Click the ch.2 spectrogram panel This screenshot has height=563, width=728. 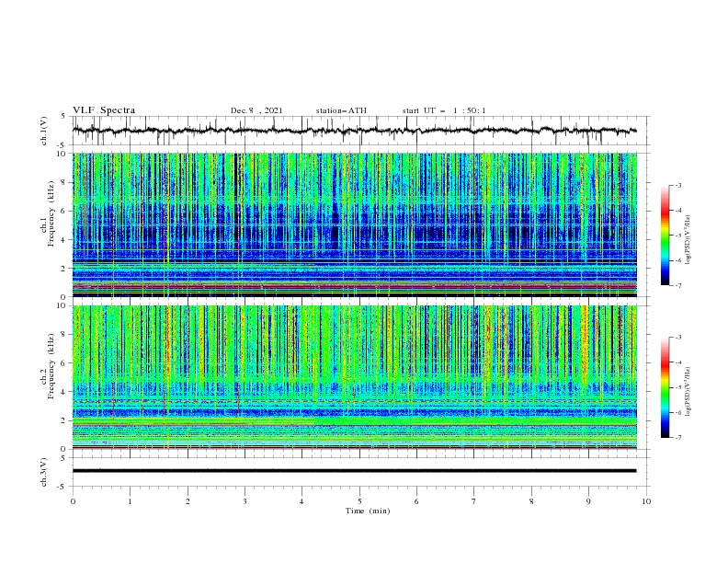[x=354, y=377]
